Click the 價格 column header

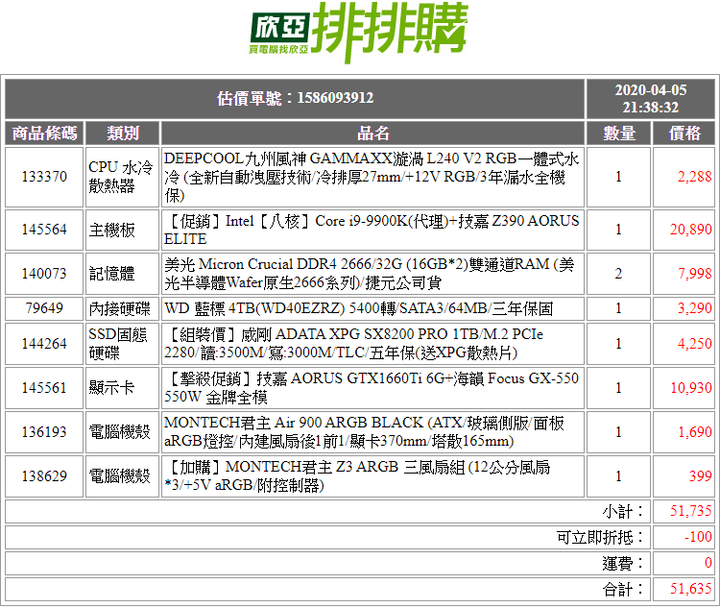click(684, 133)
